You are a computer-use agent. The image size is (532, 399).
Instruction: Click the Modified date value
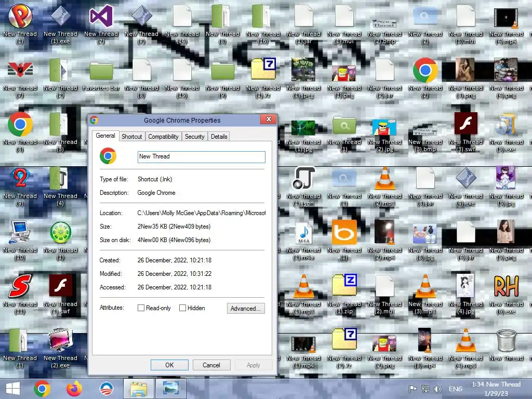(175, 274)
